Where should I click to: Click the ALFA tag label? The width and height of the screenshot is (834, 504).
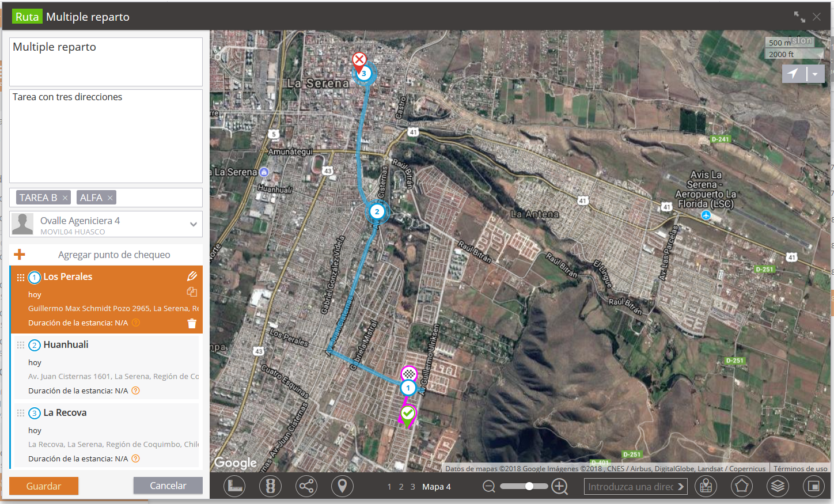pos(91,198)
